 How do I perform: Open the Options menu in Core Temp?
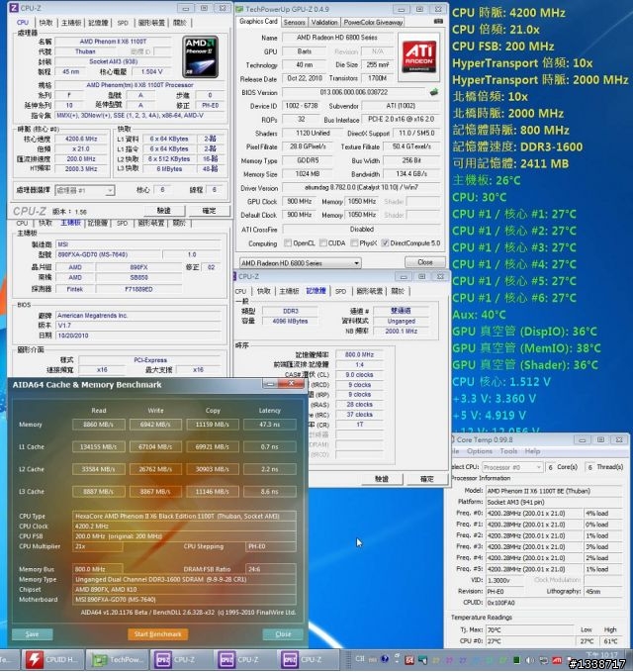click(480, 451)
